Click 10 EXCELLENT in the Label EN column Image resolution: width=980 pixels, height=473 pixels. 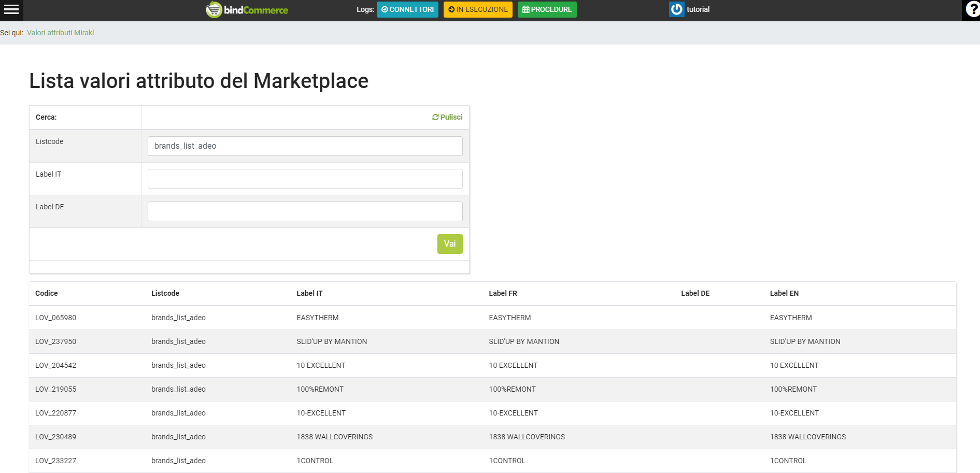[x=794, y=365]
